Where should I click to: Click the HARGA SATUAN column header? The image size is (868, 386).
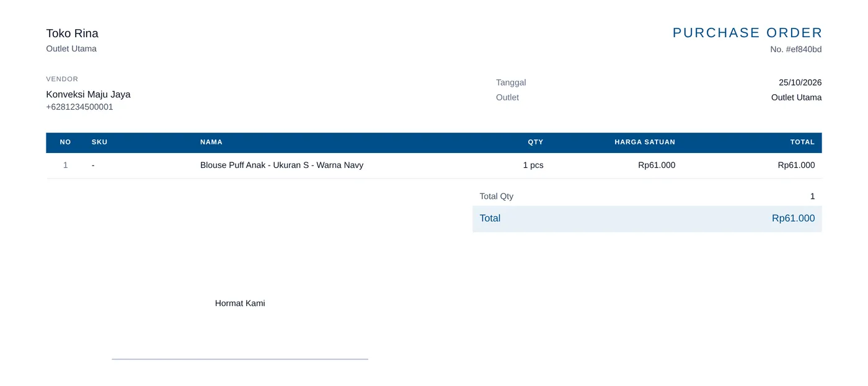point(645,143)
